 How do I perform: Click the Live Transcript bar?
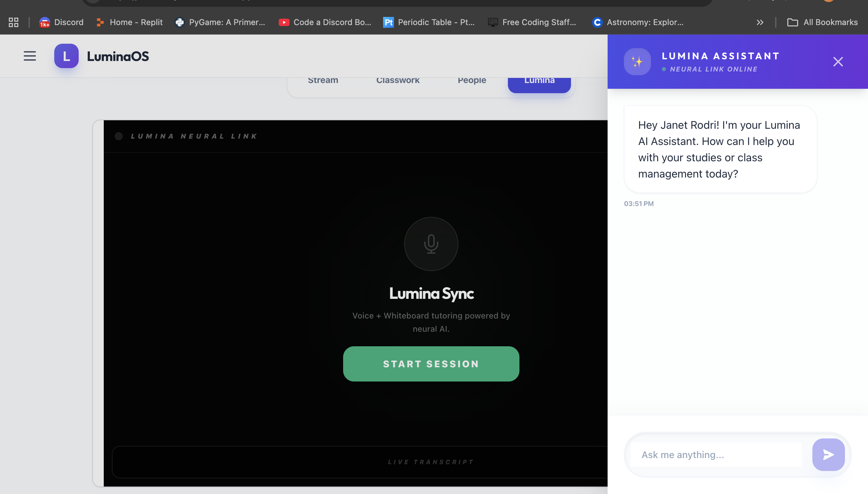coord(430,462)
